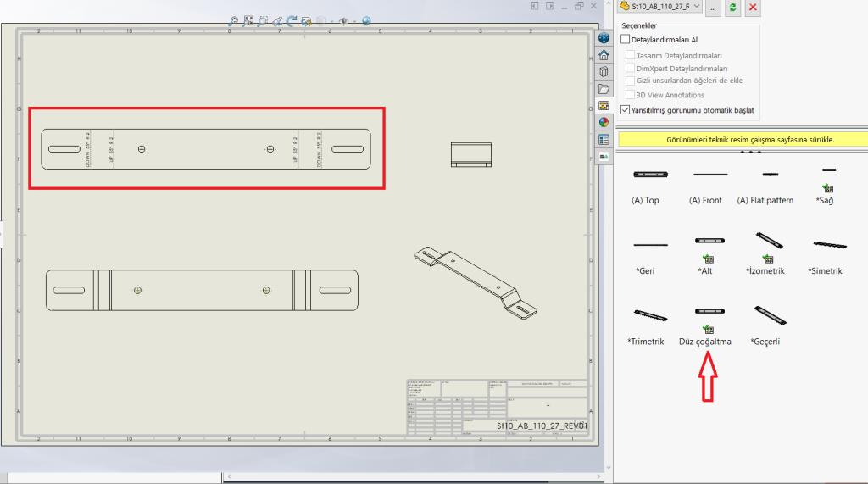
Task: Open the SOLIDWORKS Resources home tab
Action: tap(604, 54)
